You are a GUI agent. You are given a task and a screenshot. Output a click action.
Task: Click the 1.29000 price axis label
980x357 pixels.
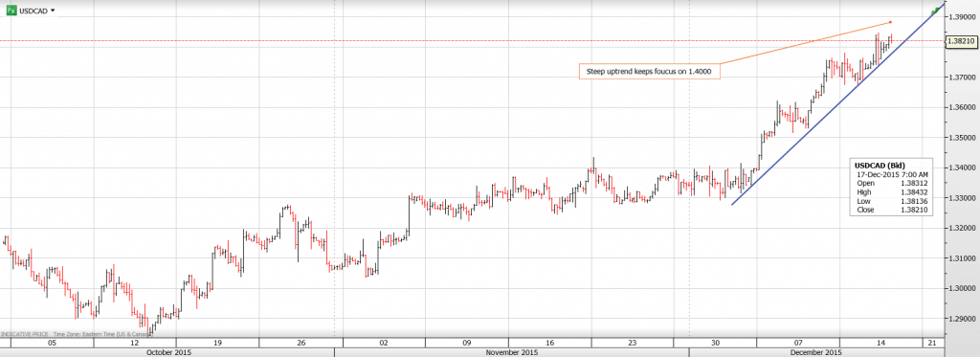click(x=962, y=319)
